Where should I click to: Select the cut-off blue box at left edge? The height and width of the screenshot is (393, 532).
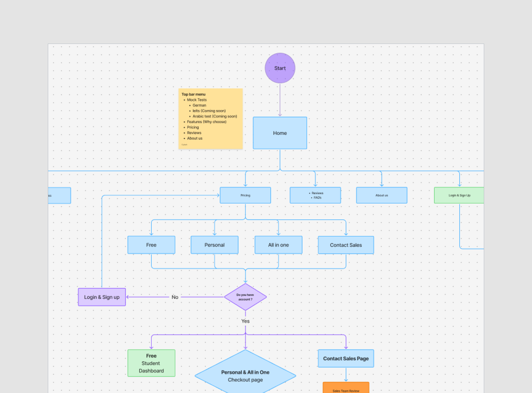tap(59, 196)
